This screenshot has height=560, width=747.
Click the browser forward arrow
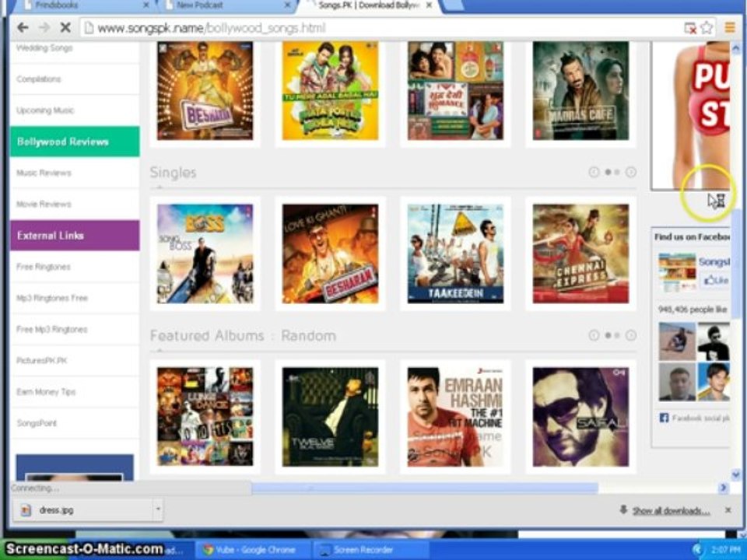44,28
